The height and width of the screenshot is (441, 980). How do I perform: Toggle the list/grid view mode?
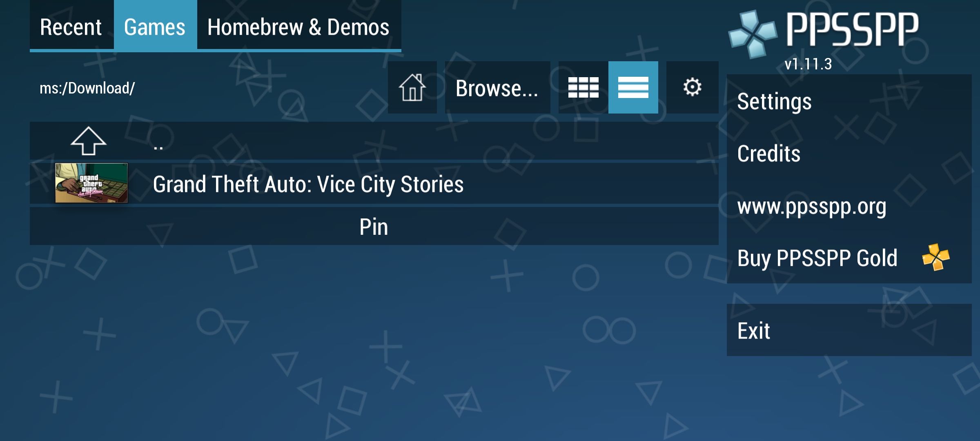click(581, 87)
